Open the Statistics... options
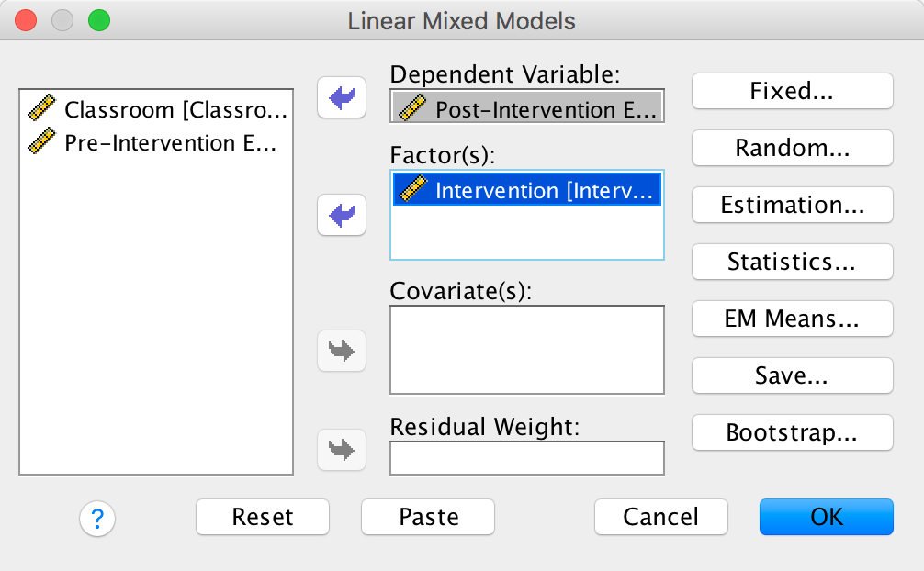The image size is (924, 571). tap(792, 262)
